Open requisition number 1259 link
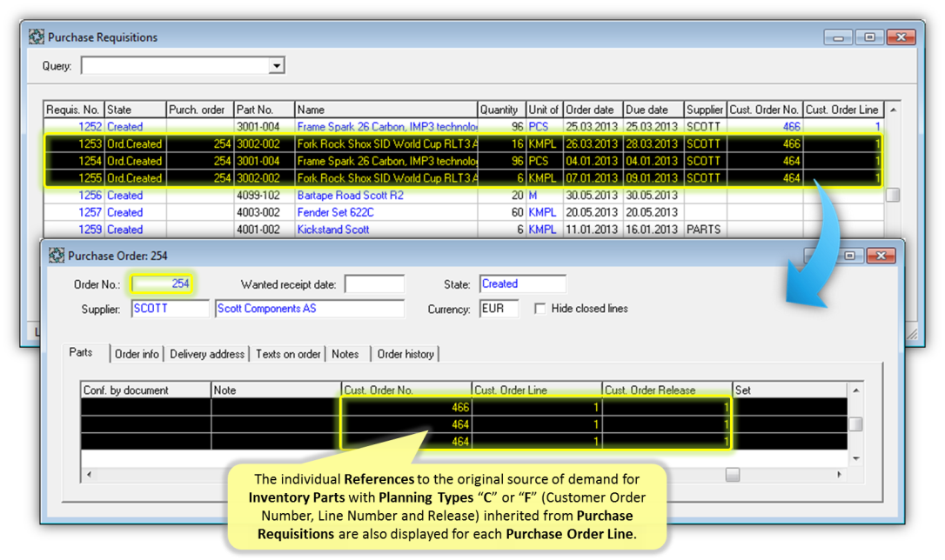945x560 pixels. [x=90, y=230]
